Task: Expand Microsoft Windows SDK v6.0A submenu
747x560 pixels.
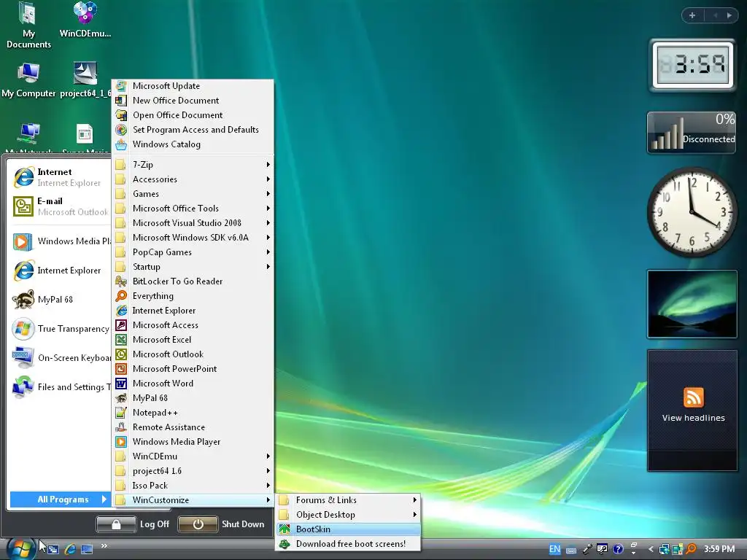Action: tap(193, 238)
